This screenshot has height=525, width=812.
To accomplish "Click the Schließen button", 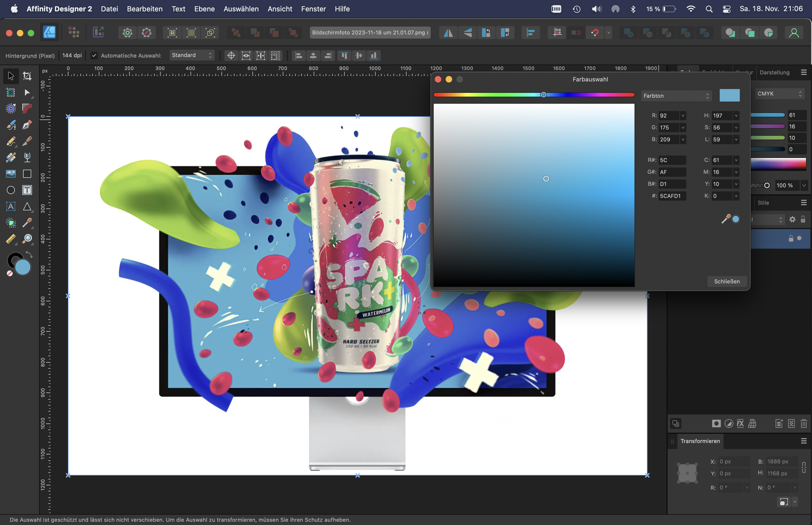I will click(727, 281).
